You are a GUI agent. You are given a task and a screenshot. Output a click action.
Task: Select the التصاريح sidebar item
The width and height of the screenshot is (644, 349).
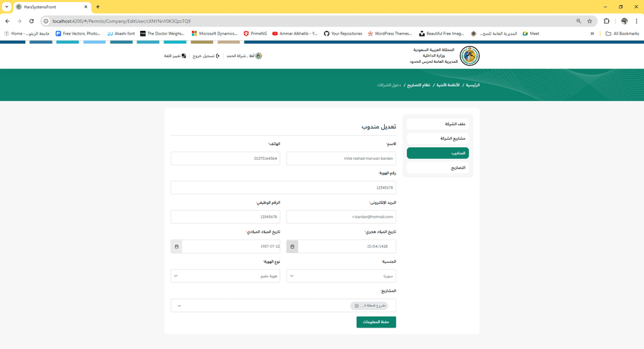point(438,167)
